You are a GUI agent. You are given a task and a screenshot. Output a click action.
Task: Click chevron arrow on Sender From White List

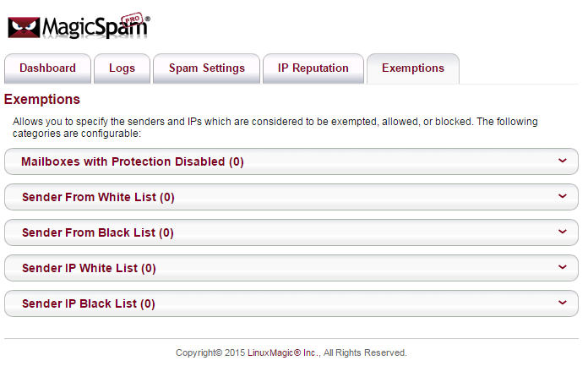563,196
